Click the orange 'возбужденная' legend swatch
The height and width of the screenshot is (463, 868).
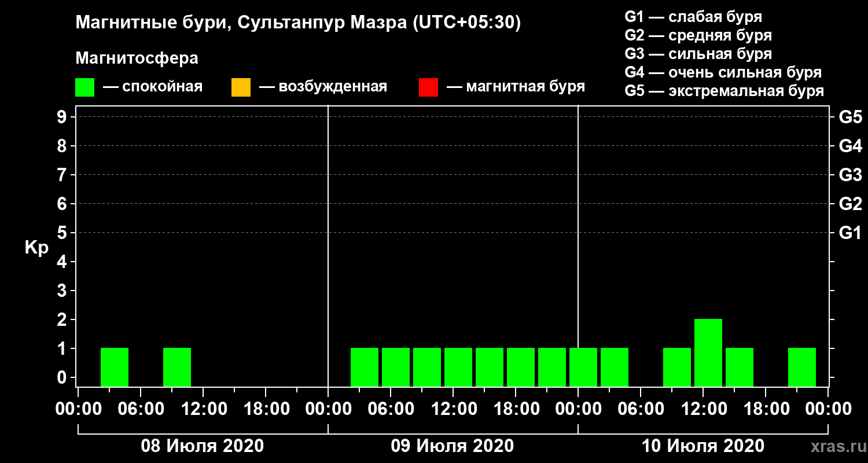241,87
